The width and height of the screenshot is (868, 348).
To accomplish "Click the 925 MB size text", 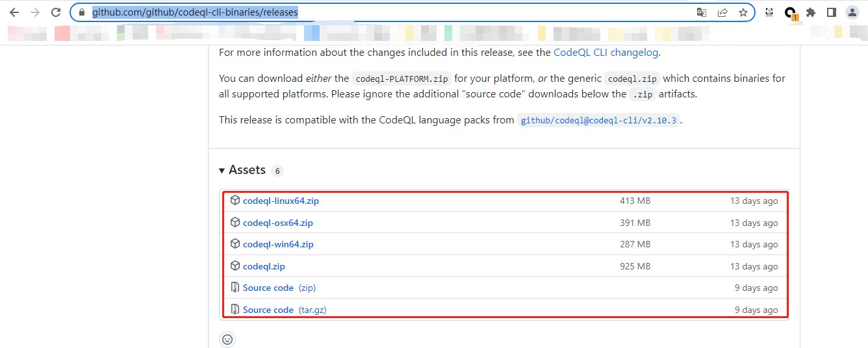I will 635,266.
